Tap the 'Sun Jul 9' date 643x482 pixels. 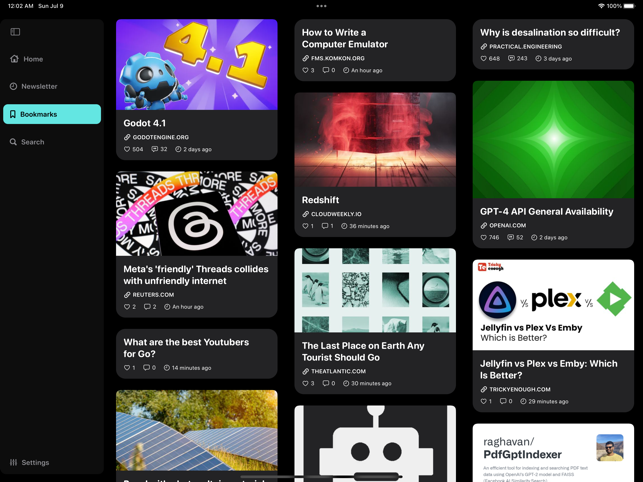[51, 6]
